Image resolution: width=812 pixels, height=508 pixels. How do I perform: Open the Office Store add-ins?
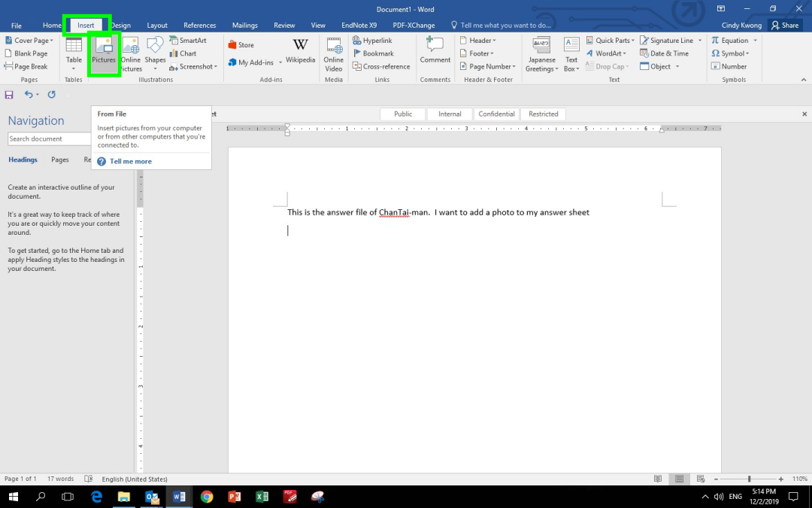241,45
